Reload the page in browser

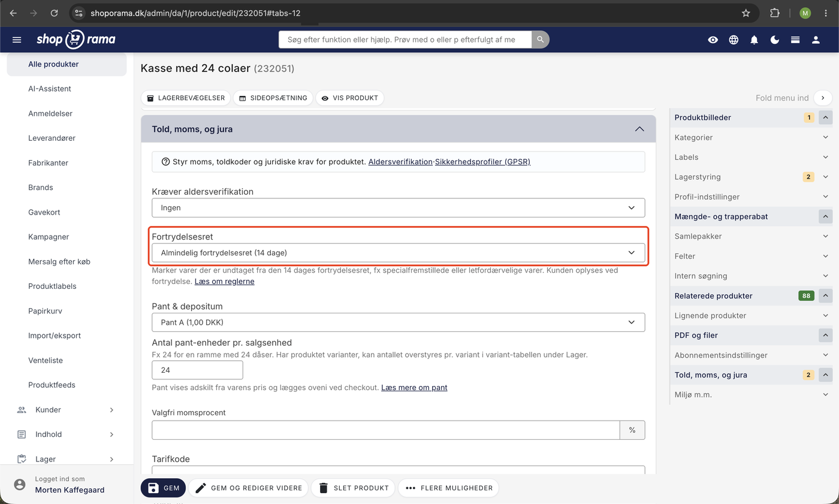coord(54,13)
